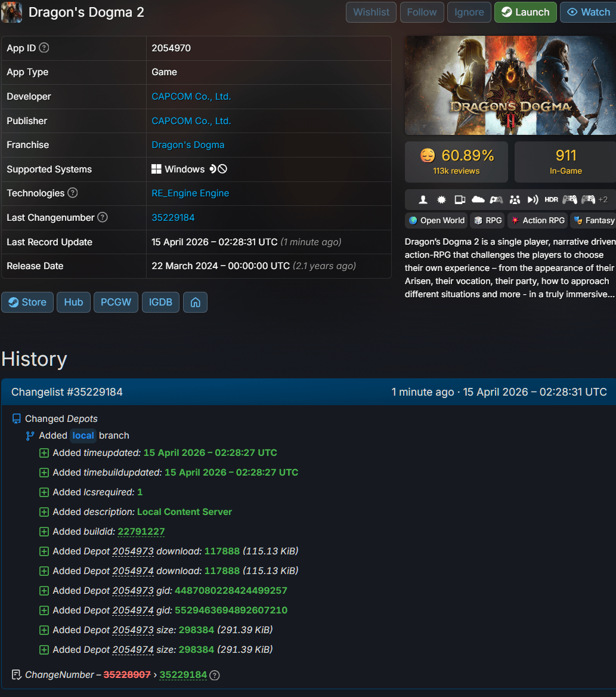Image resolution: width=616 pixels, height=697 pixels.
Task: Click the Single-player person icon
Action: 423,199
